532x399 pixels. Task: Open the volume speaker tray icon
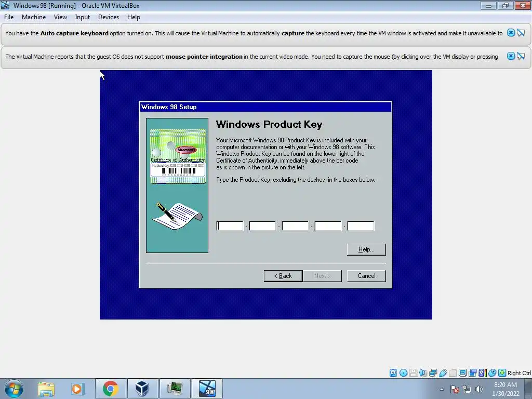coord(479,389)
